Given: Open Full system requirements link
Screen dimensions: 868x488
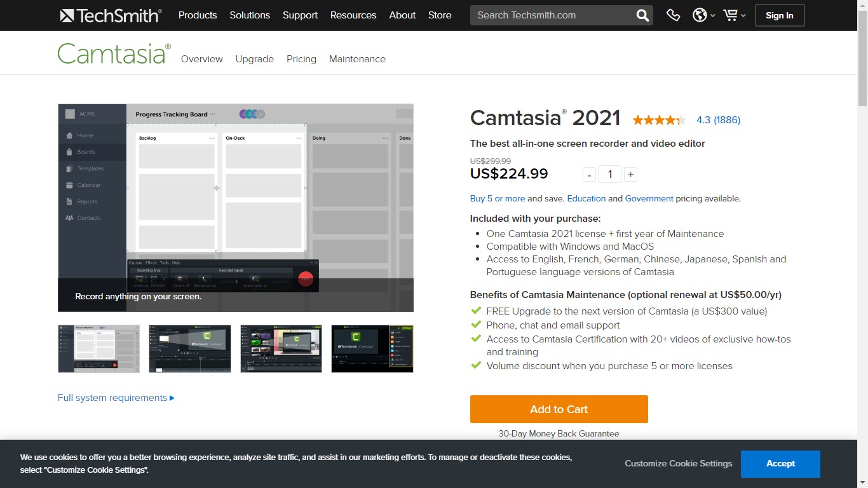Looking at the screenshot, I should tap(116, 398).
